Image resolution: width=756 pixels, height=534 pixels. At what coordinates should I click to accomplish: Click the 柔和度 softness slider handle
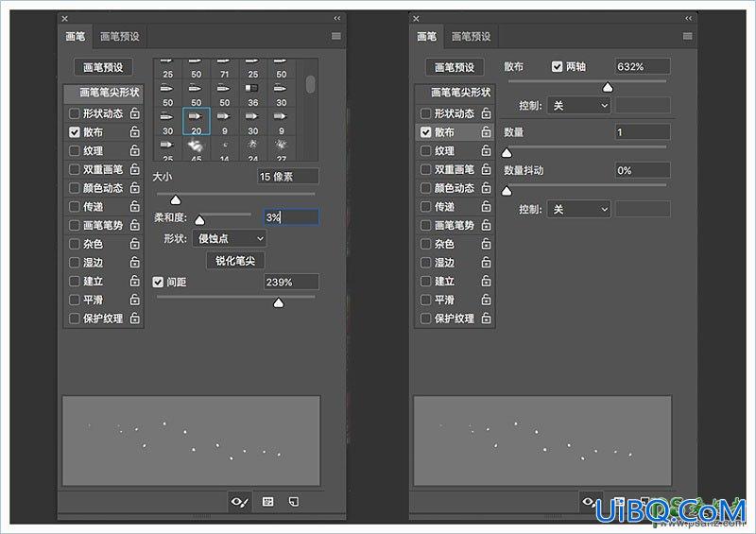[199, 220]
